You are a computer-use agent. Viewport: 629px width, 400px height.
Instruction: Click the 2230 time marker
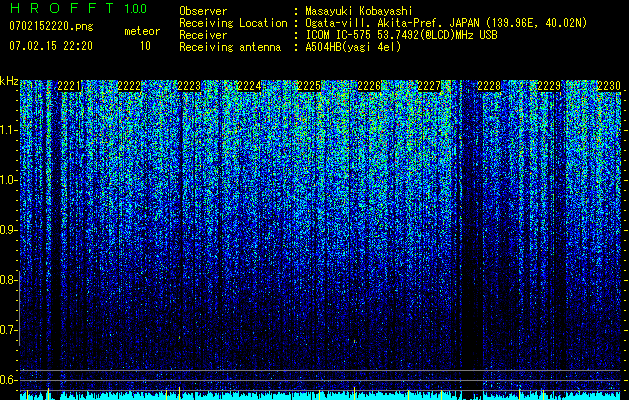tap(609, 86)
